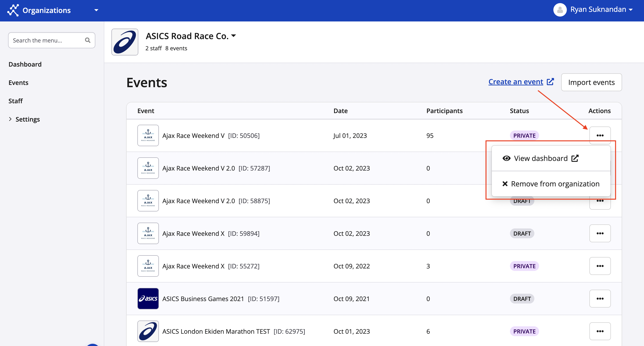Expand the Settings sidebar section
The image size is (644, 346).
pos(24,119)
